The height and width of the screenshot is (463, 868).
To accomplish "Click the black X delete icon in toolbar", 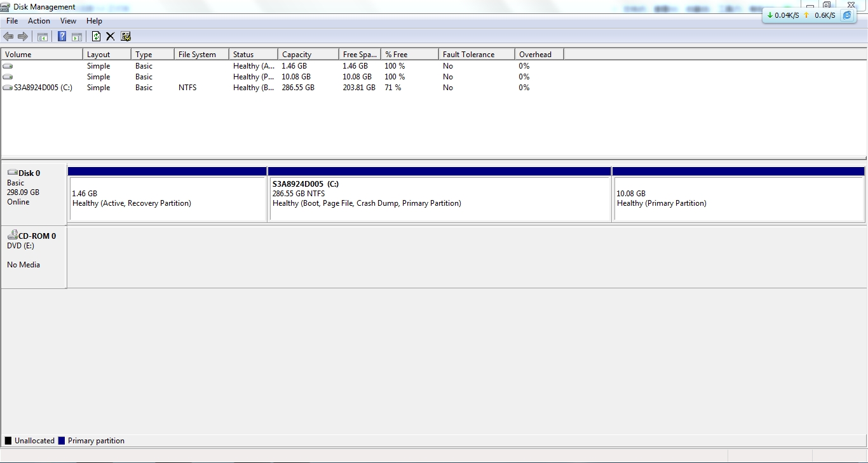I will click(110, 37).
